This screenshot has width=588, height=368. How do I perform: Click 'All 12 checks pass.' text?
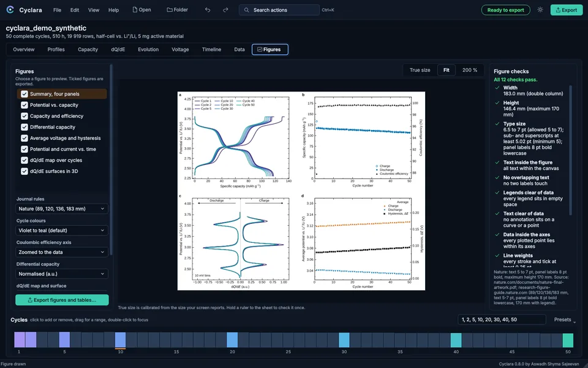pos(515,80)
